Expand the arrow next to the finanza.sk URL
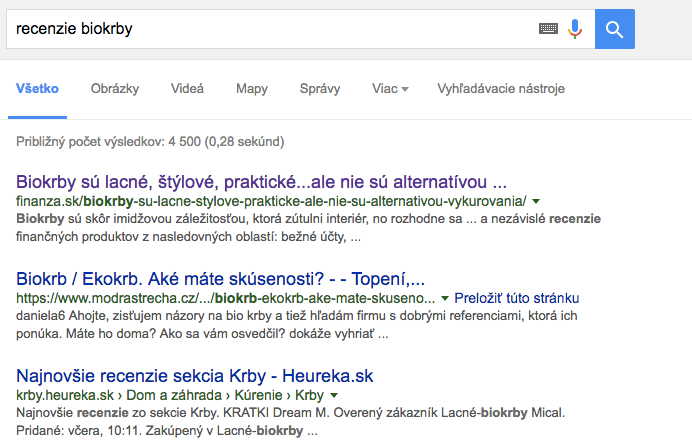Image resolution: width=692 pixels, height=443 pixels. 536,202
